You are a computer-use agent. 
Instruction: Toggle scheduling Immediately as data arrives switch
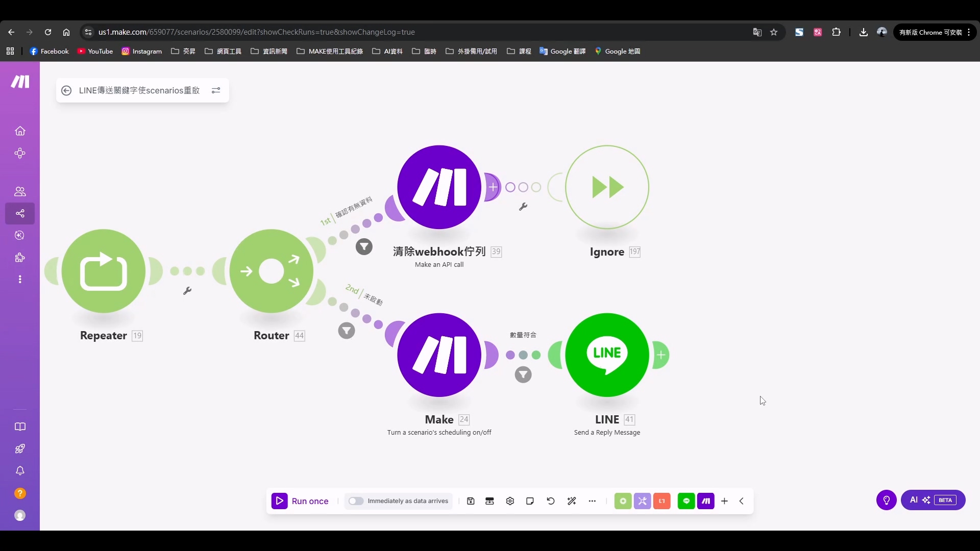point(356,501)
